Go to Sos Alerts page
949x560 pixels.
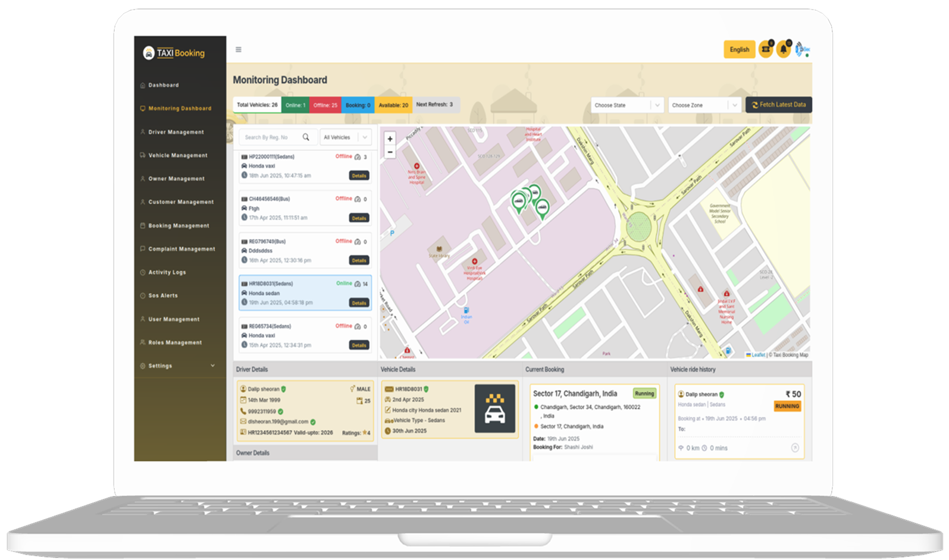click(162, 295)
